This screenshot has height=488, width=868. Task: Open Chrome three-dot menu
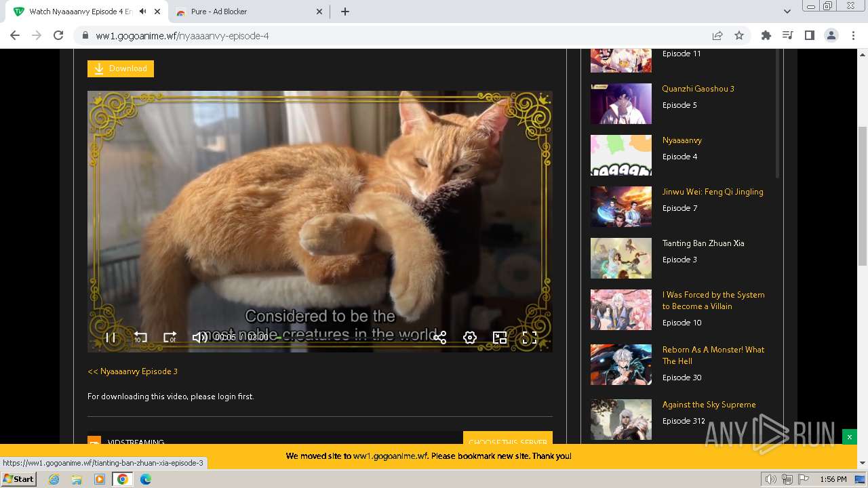coord(854,36)
